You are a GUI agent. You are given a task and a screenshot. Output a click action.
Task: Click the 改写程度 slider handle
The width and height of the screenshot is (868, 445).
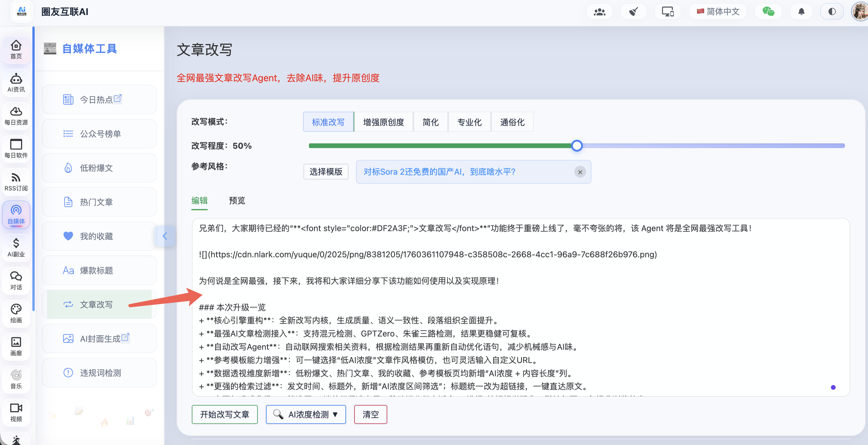tap(577, 146)
